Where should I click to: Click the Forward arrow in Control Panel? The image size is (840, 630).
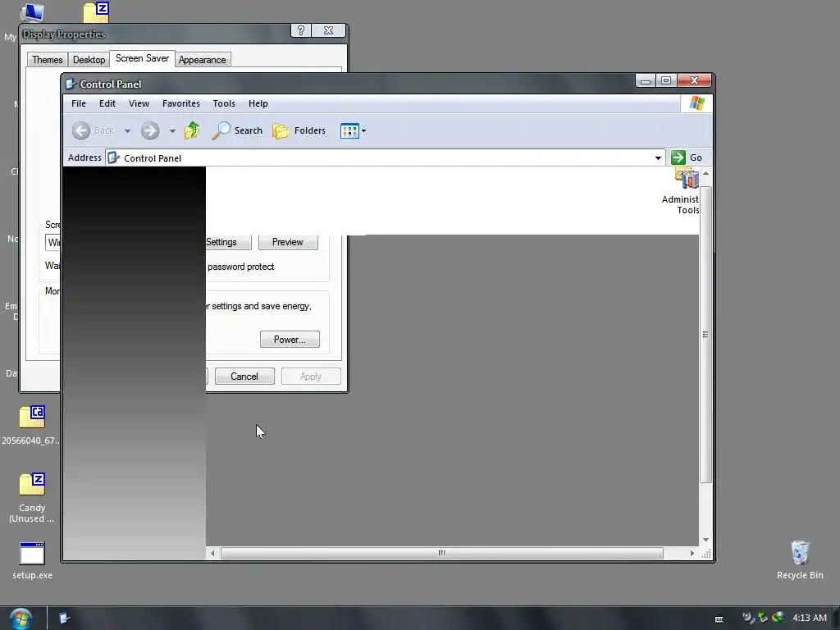click(x=150, y=130)
